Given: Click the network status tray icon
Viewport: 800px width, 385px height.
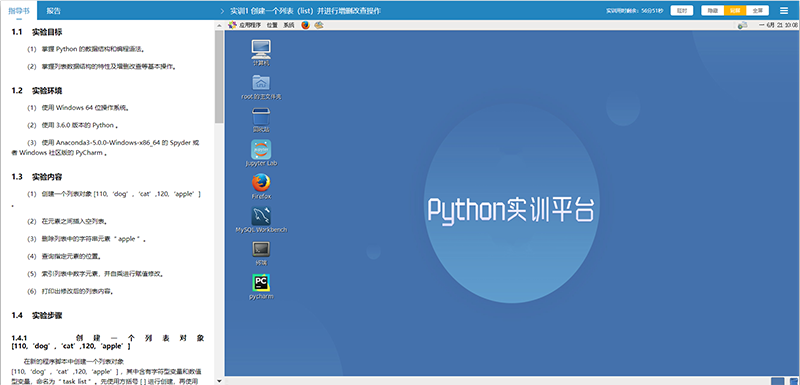Looking at the screenshot, I should coord(743,24).
